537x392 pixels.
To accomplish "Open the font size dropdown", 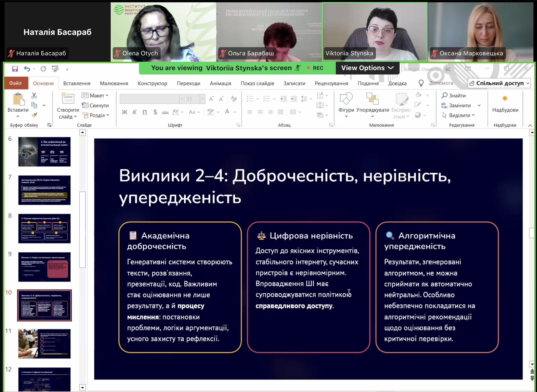I will 202,99.
